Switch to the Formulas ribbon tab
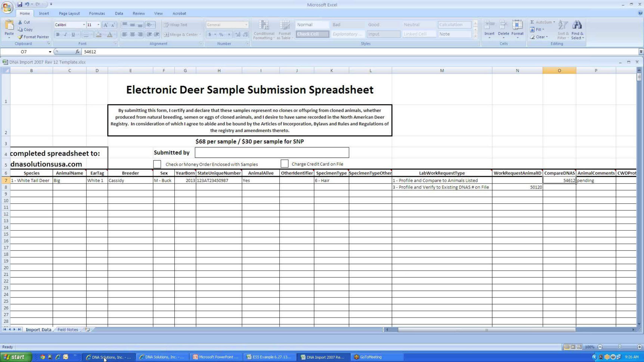This screenshot has width=644, height=362. pyautogui.click(x=97, y=13)
